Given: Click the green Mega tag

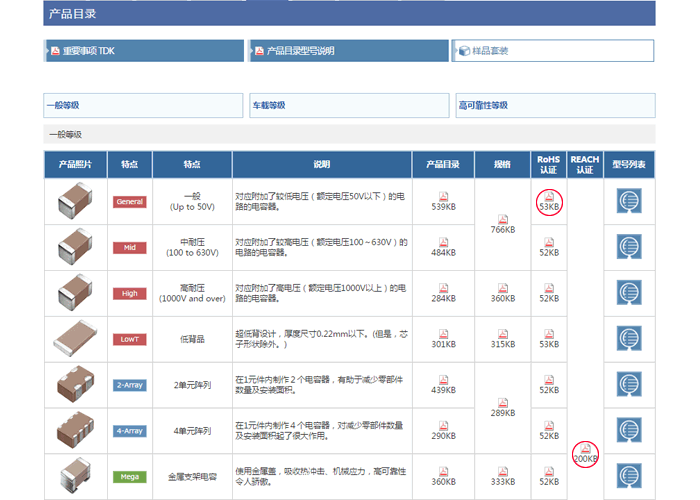Looking at the screenshot, I should click(x=129, y=477).
